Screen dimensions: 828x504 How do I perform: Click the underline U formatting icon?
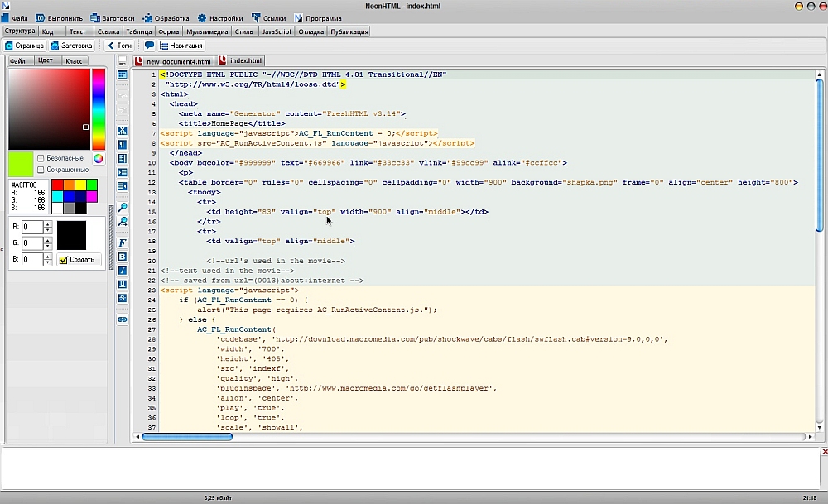[x=123, y=284]
